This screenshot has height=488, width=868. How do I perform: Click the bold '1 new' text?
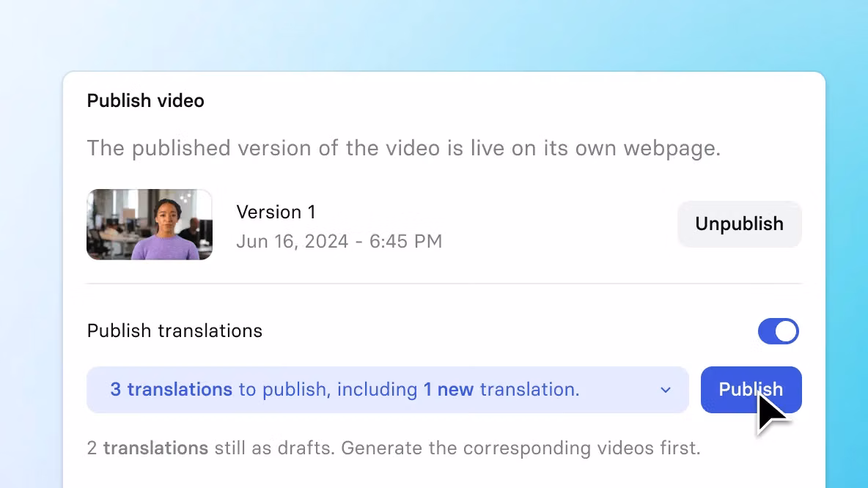pos(448,390)
